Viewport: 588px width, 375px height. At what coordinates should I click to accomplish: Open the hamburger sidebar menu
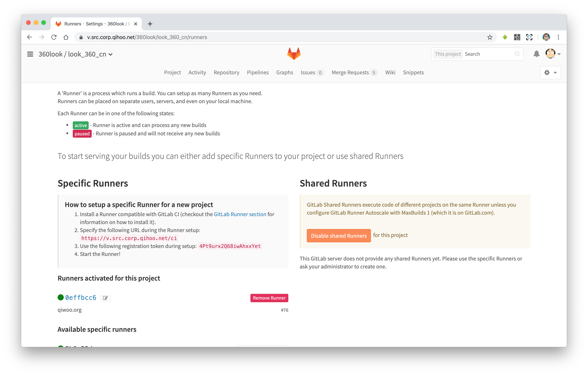click(30, 54)
